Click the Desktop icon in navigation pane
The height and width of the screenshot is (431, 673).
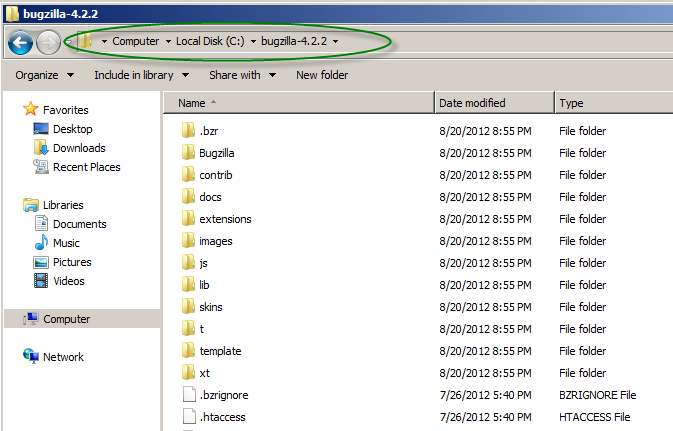[41, 128]
